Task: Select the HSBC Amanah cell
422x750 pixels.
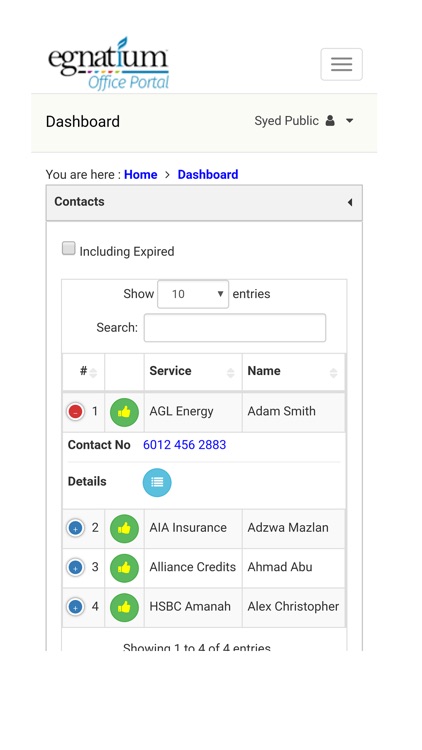Action: tap(193, 607)
